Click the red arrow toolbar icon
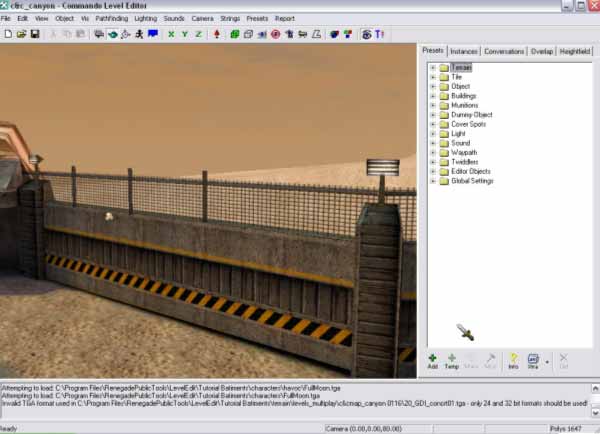The image size is (600, 434). point(217,34)
